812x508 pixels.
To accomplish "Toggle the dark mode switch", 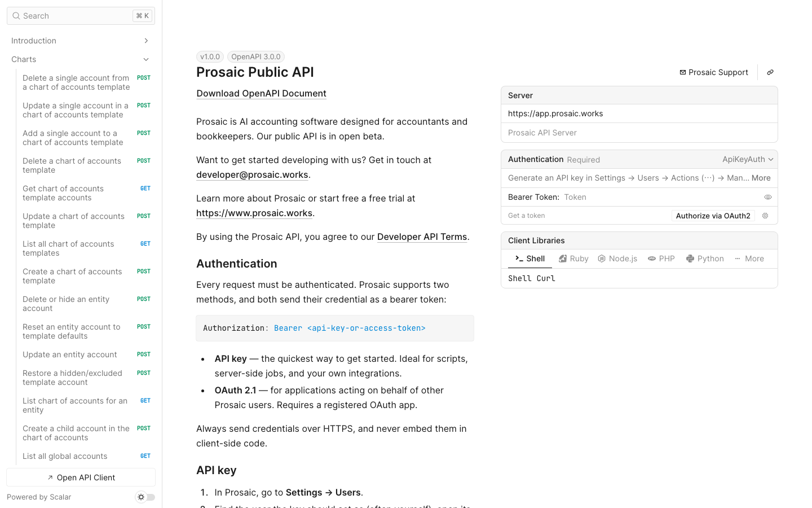I will coord(145,497).
